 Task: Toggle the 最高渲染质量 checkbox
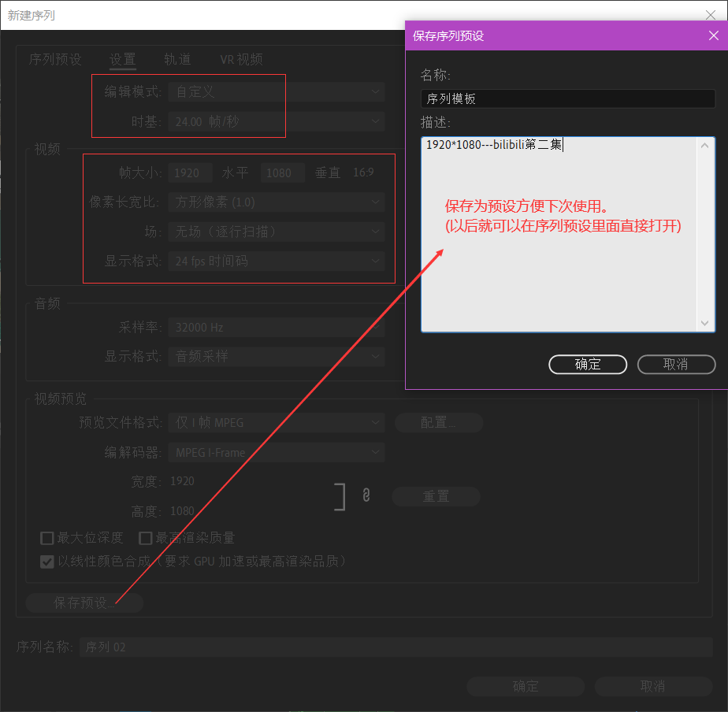145,538
